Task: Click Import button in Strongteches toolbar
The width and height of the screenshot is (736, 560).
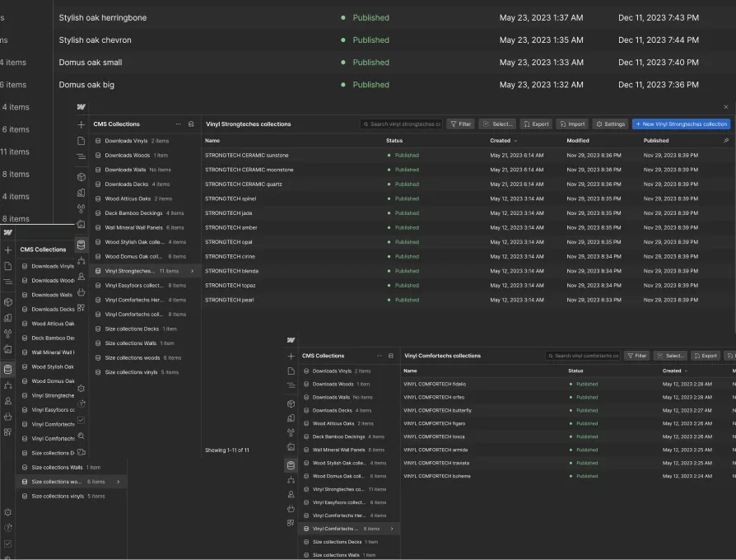Action: [x=572, y=124]
